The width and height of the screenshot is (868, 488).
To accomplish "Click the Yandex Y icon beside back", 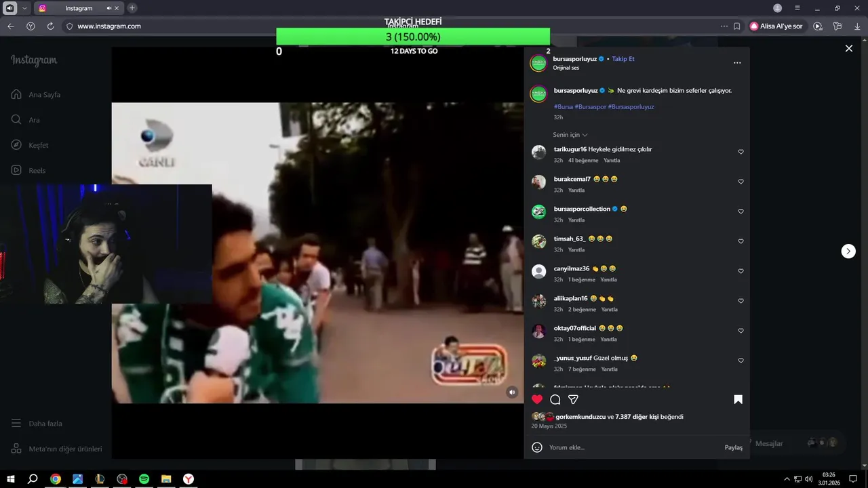I will pos(31,26).
